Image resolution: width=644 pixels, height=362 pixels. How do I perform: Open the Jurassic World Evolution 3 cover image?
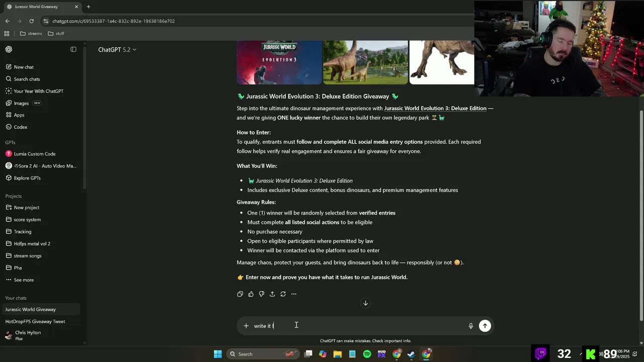tap(279, 62)
